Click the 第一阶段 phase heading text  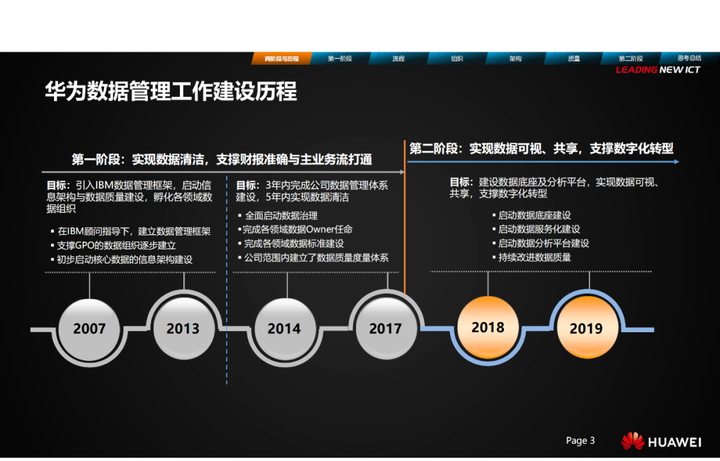pos(222,159)
